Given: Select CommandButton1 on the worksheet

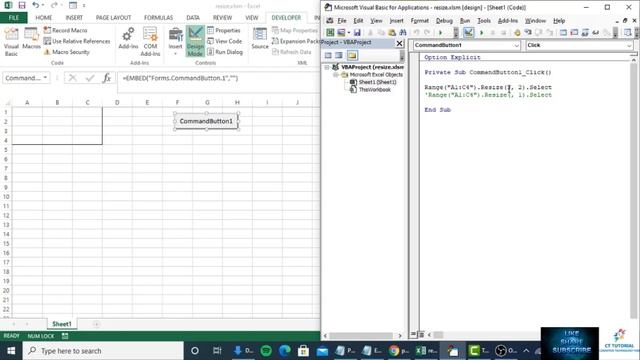Looking at the screenshot, I should click(x=206, y=121).
